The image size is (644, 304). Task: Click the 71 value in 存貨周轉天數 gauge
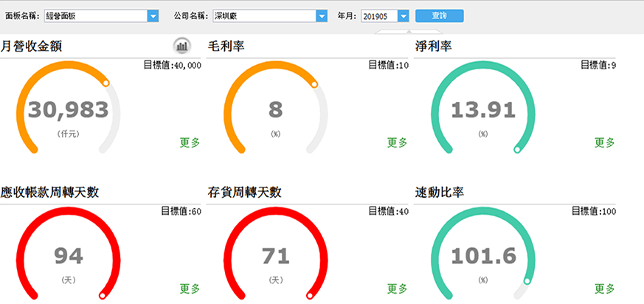(x=276, y=256)
